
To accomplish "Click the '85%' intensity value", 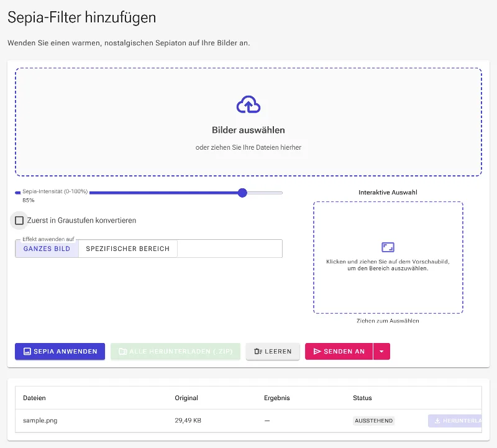I will click(28, 200).
